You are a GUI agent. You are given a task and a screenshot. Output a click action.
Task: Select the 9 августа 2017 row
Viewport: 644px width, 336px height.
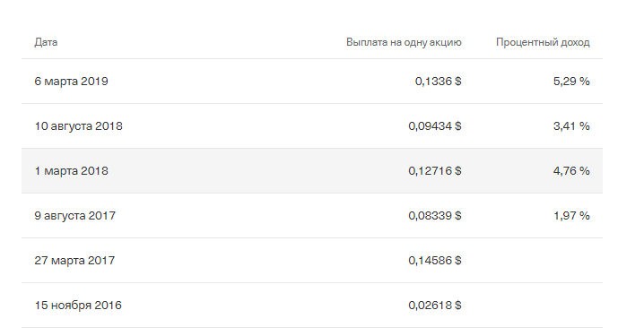[x=312, y=215]
